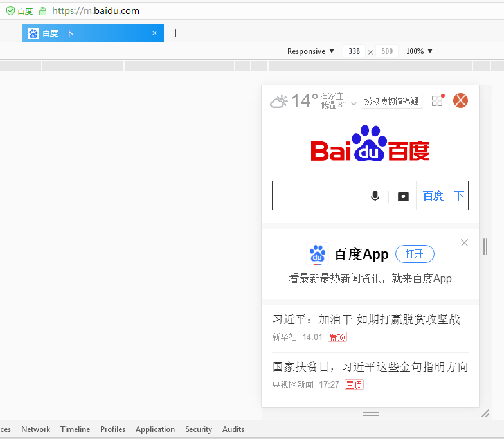504x439 pixels.
Task: Dismiss the 百度App banner with X
Action: tap(464, 243)
